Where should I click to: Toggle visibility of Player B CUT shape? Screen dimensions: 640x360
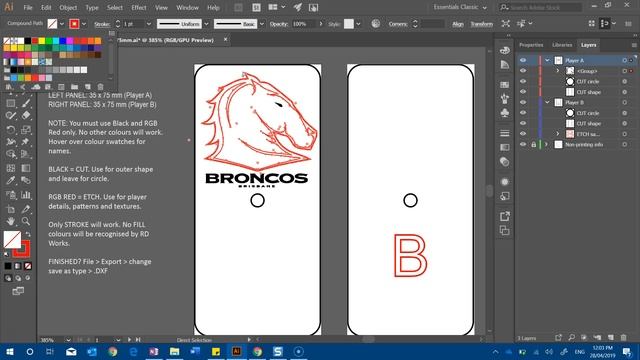click(523, 123)
